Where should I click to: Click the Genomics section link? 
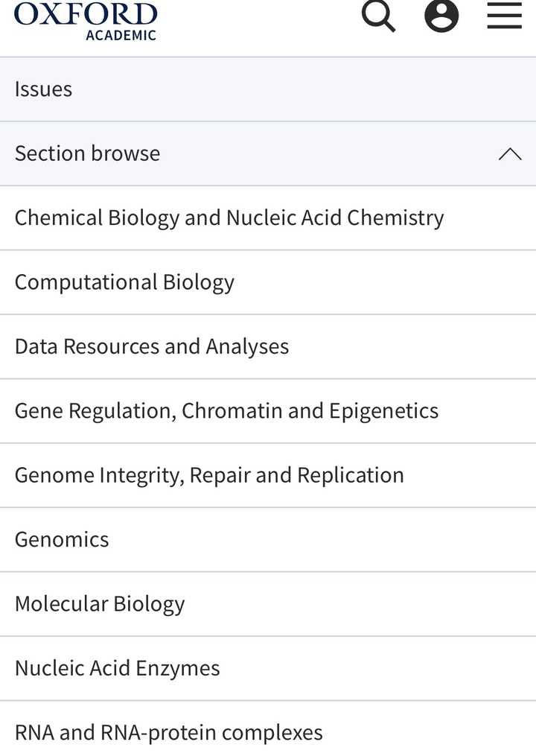[61, 539]
